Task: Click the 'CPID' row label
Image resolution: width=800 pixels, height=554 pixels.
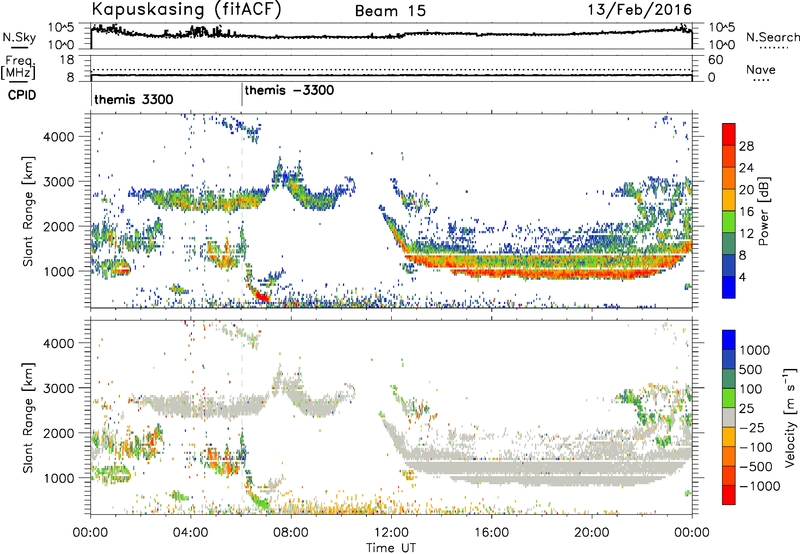Action: (x=22, y=95)
